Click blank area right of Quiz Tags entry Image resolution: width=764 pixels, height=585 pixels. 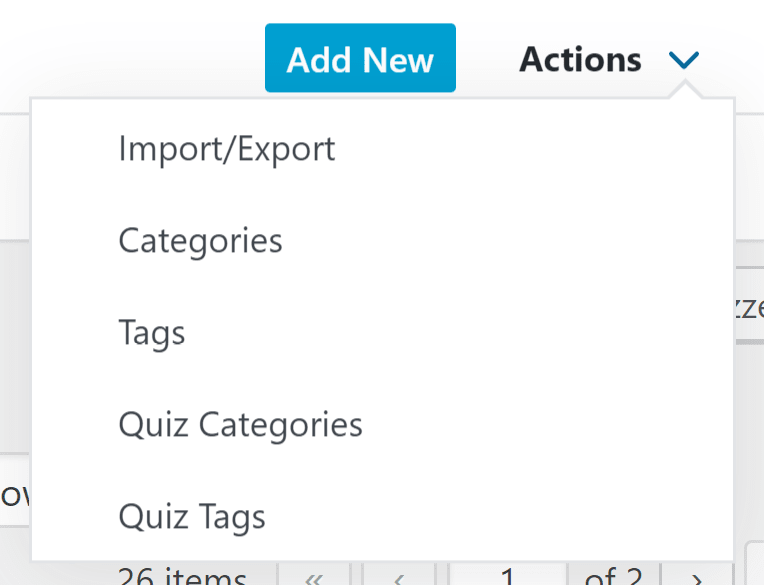(499, 517)
